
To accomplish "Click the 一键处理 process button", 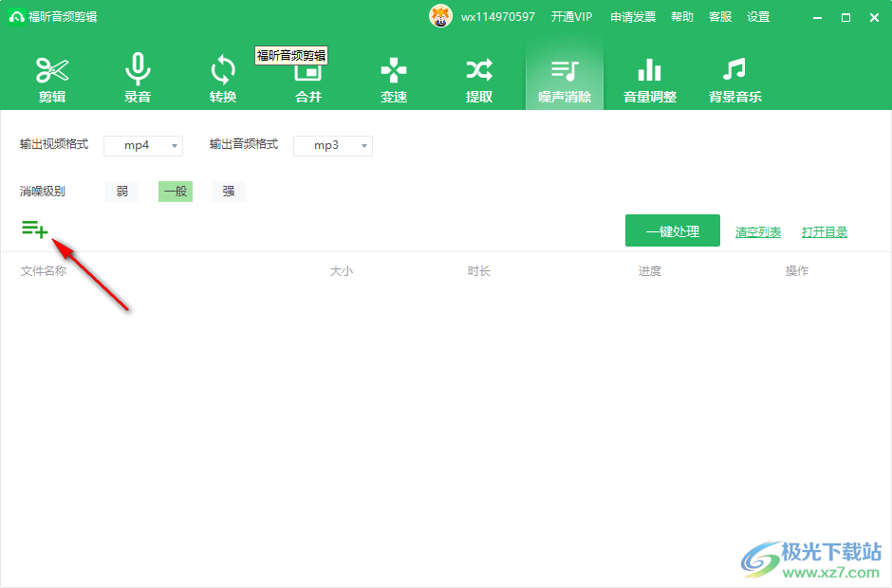I will pos(673,231).
